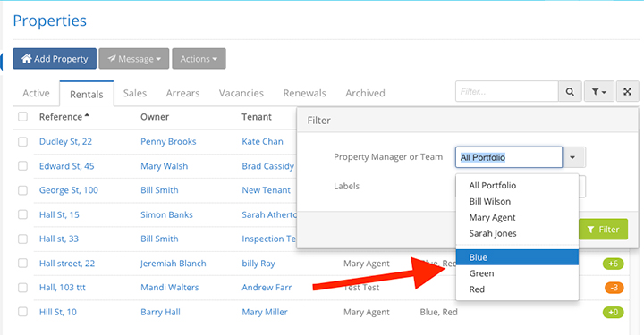Click the expand fullscreen icon button
Viewport: 644px width, 335px height.
(x=627, y=91)
